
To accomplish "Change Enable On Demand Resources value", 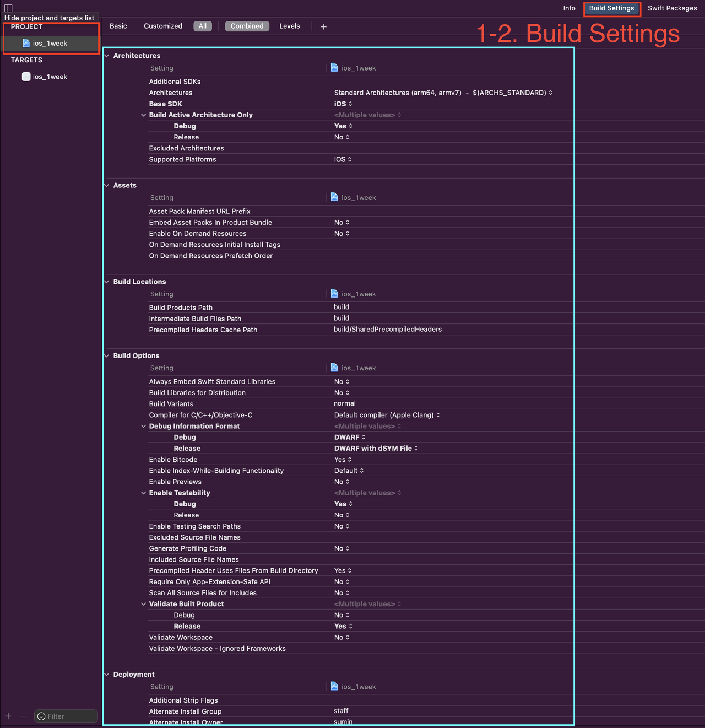I will [341, 234].
